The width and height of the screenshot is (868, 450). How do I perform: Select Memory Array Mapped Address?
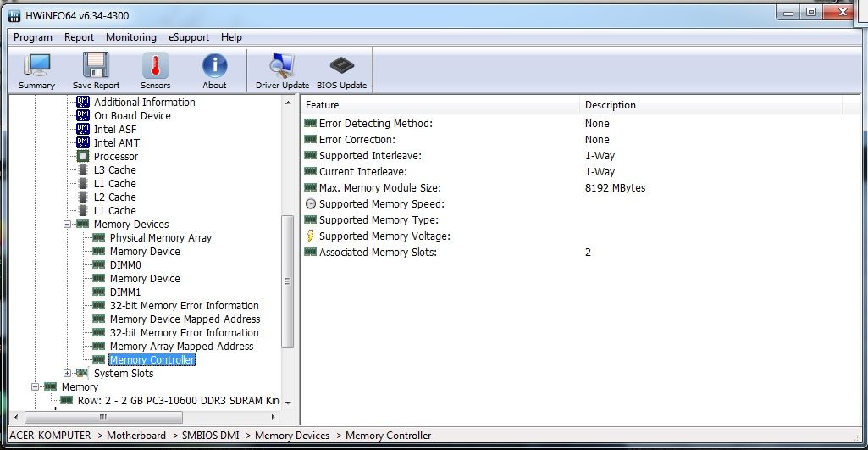click(181, 347)
